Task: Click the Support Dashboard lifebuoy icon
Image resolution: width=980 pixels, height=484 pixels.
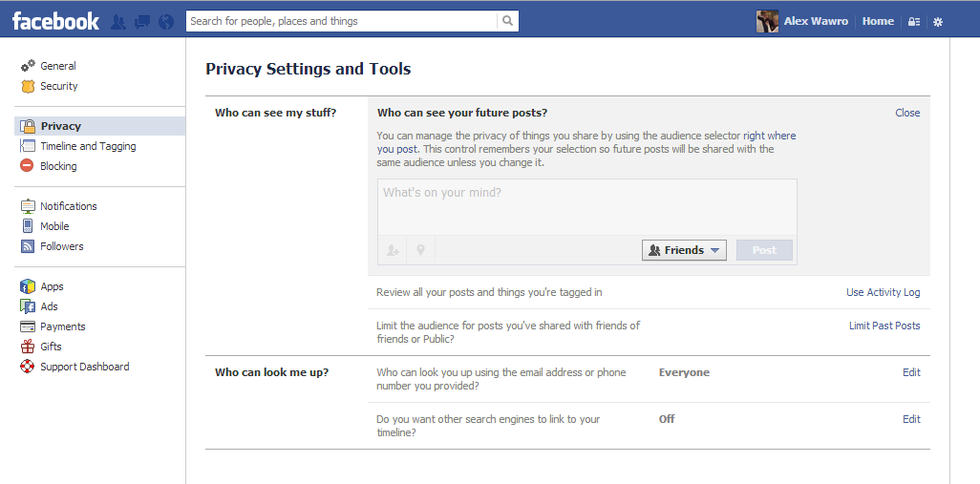Action: (28, 367)
